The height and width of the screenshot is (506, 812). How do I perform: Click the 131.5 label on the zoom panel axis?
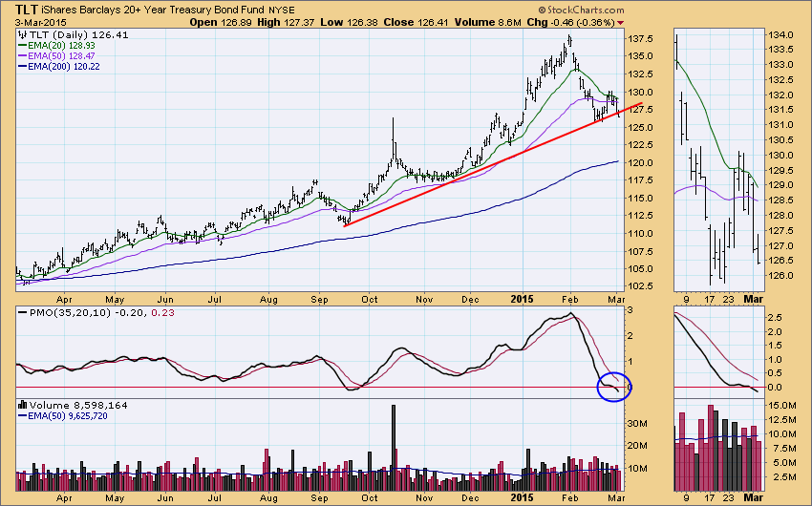[x=780, y=110]
